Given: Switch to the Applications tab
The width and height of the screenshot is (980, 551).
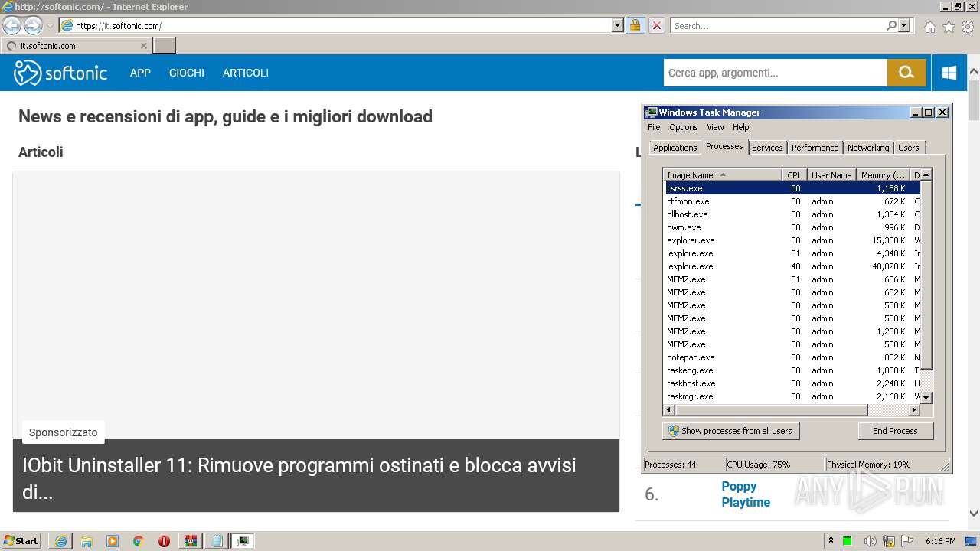Looking at the screenshot, I should [x=675, y=148].
